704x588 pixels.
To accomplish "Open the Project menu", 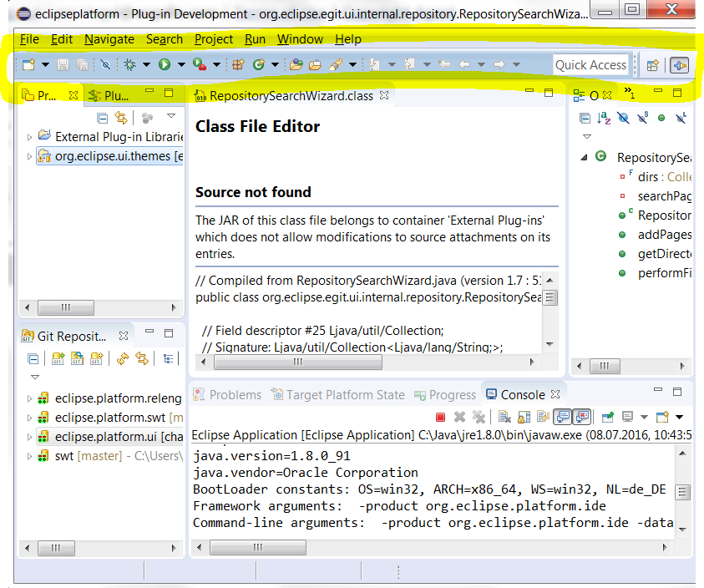I will (x=214, y=39).
